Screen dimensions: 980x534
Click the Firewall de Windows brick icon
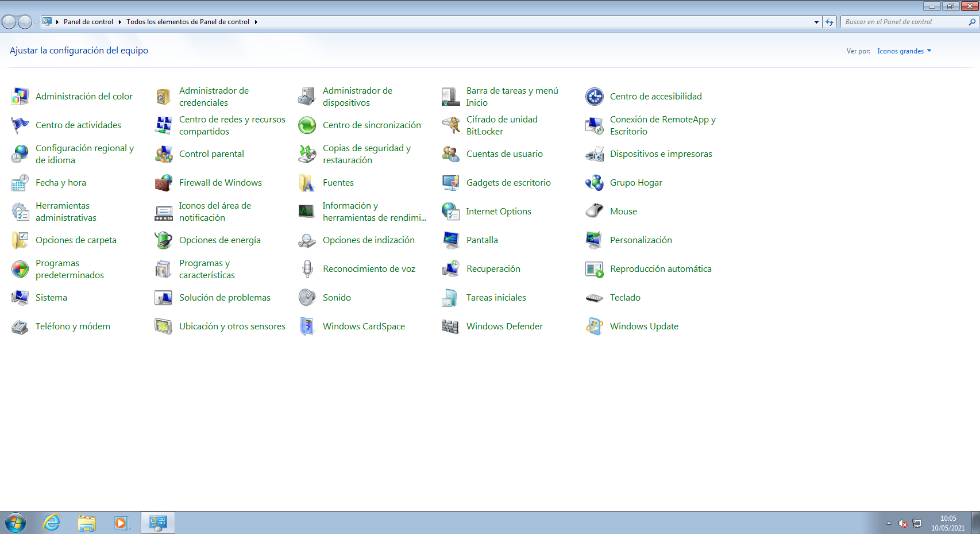[164, 183]
